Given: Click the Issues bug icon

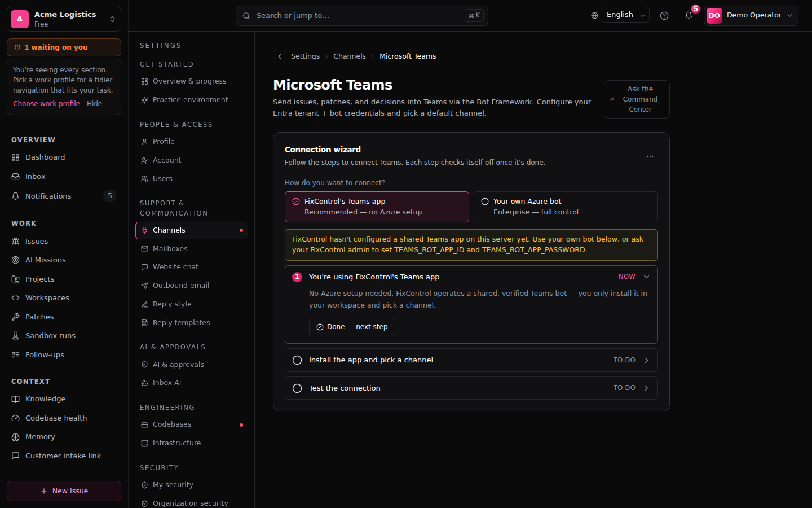Looking at the screenshot, I should pyautogui.click(x=16, y=242).
